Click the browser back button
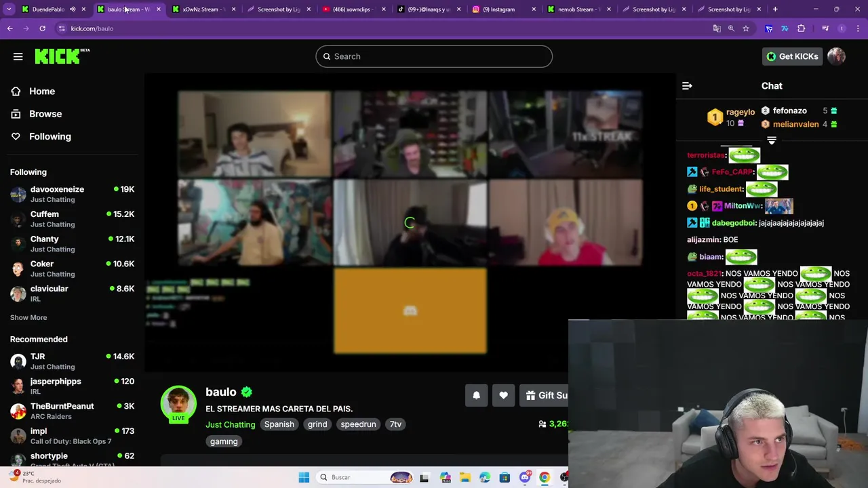 [9, 28]
